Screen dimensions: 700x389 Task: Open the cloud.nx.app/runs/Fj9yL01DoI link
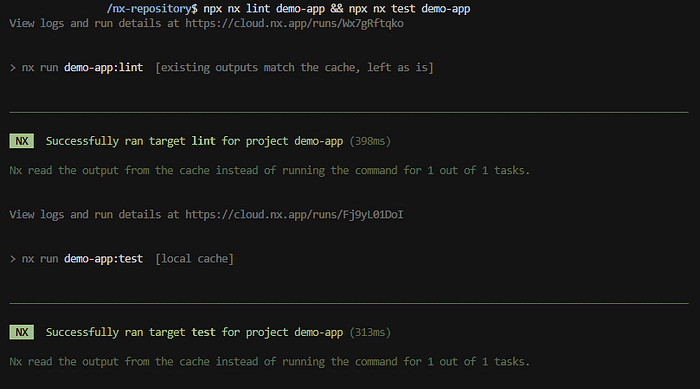point(294,215)
